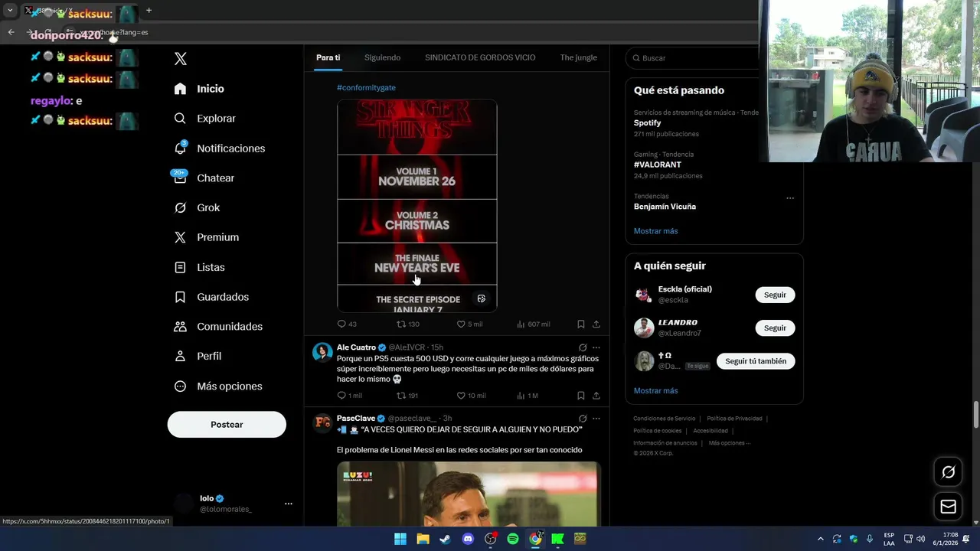Repost the Stranger Things post (130)

407,324
